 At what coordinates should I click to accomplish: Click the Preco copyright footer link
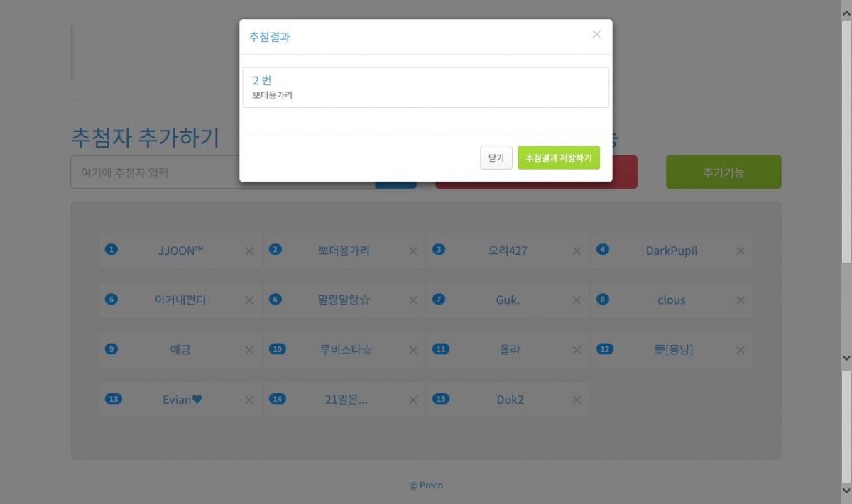[426, 486]
